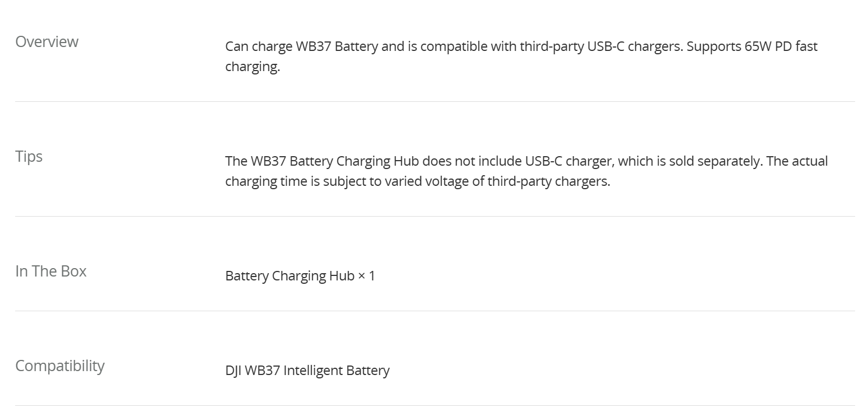Click the "× 1" quantity in In The Box
868x417 pixels.
click(366, 276)
